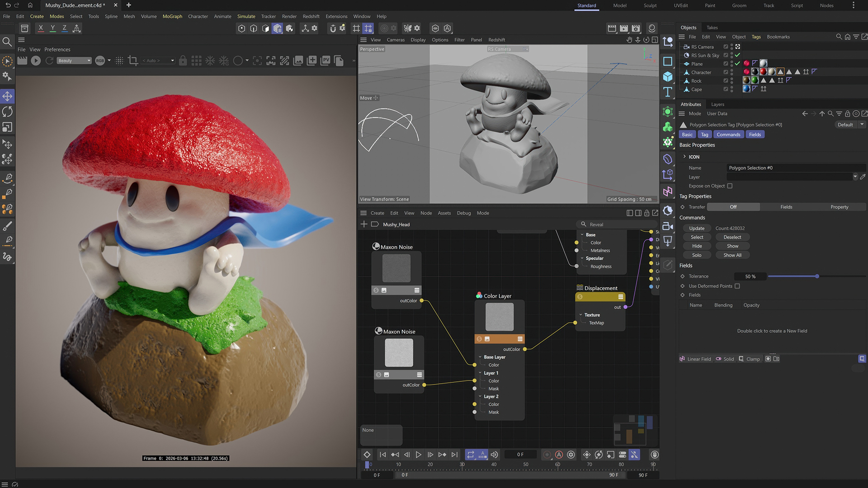Click the camera view toggle next to RS Camera
The width and height of the screenshot is (868, 488).
click(x=737, y=47)
